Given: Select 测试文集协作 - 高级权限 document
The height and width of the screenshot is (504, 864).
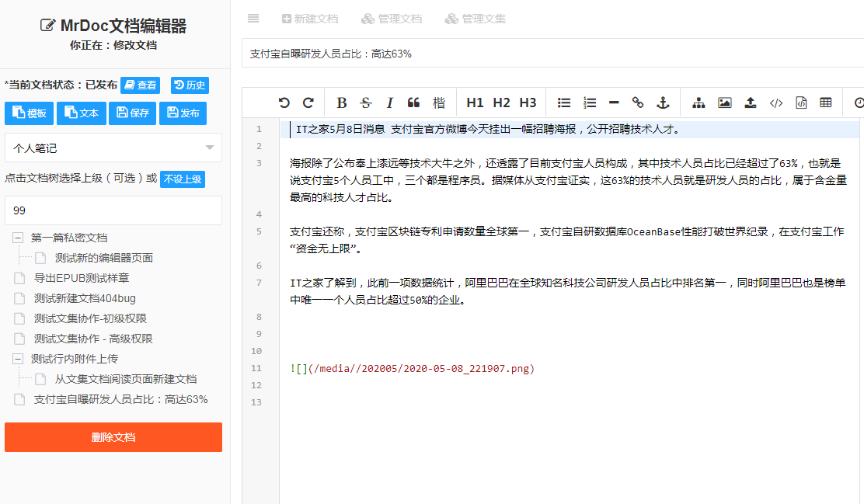Looking at the screenshot, I should click(93, 339).
